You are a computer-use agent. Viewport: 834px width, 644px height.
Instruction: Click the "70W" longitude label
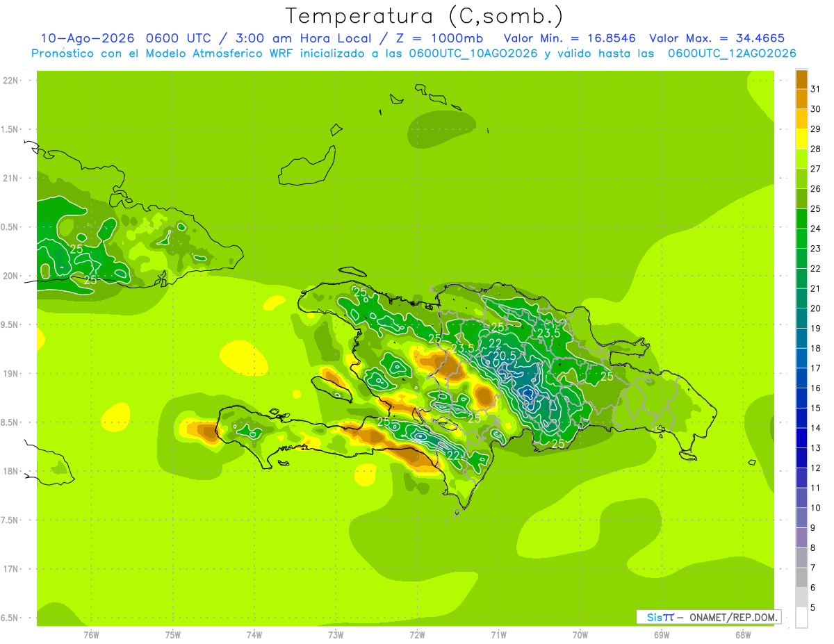point(580,634)
